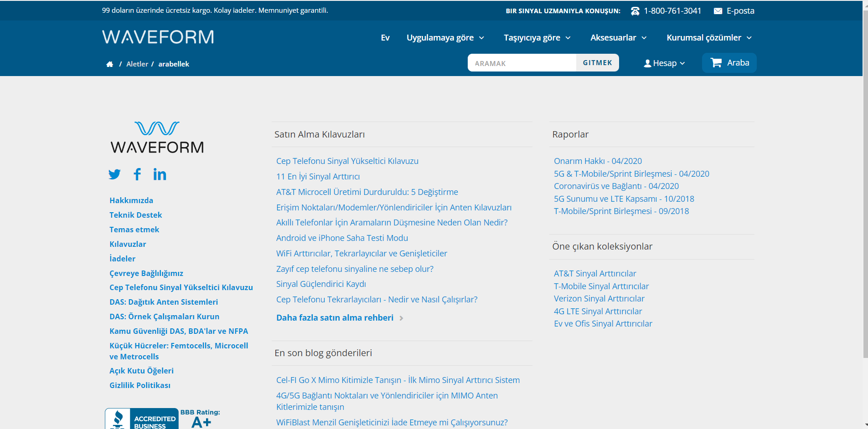Open the BBB Accredited Business badge

[142, 419]
